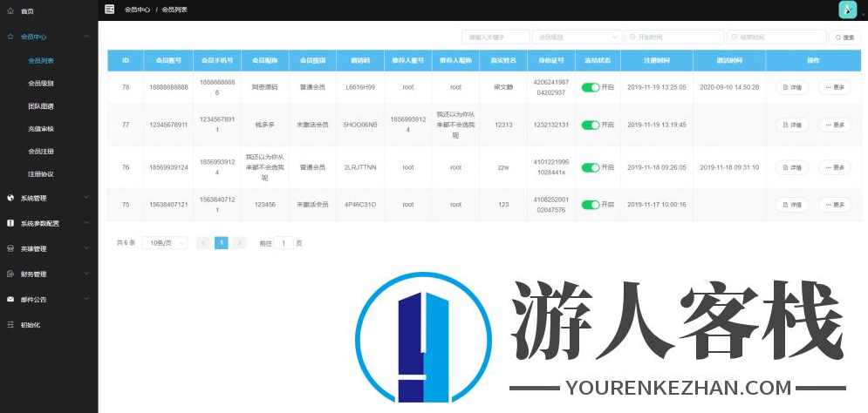Click the keyword search input field
This screenshot has height=413, width=868.
(496, 37)
